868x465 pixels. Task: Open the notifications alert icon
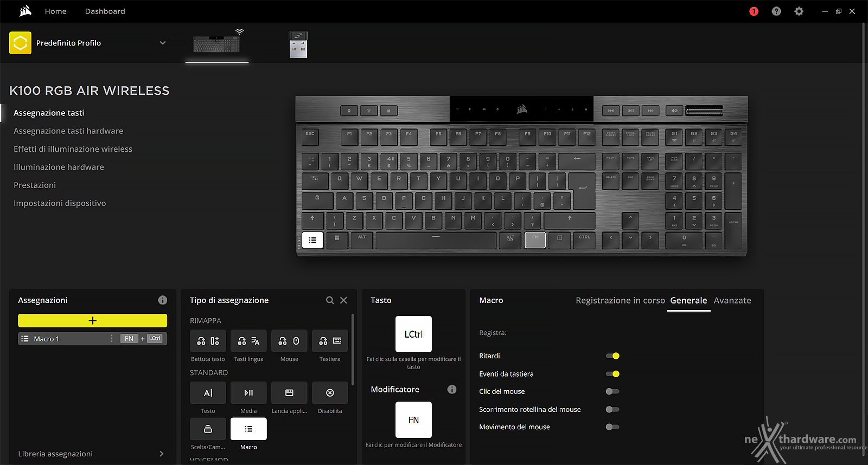(x=754, y=11)
